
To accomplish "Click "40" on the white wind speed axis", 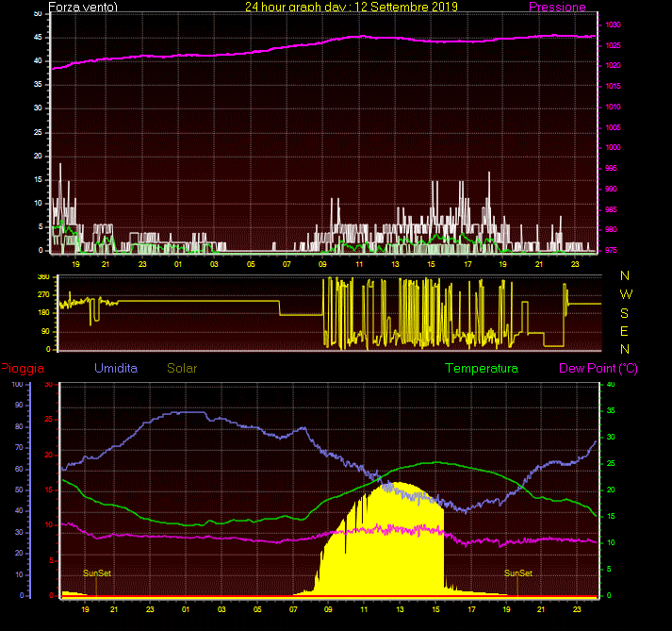I will coord(38,61).
